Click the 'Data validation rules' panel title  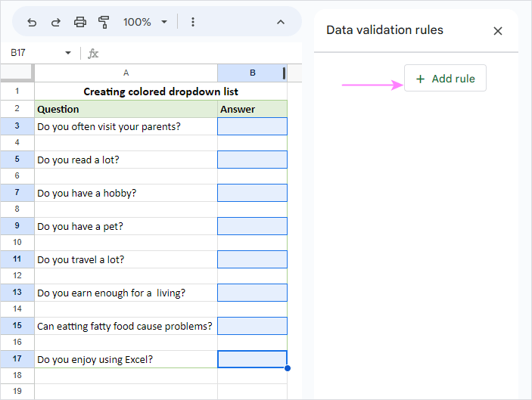(x=384, y=30)
